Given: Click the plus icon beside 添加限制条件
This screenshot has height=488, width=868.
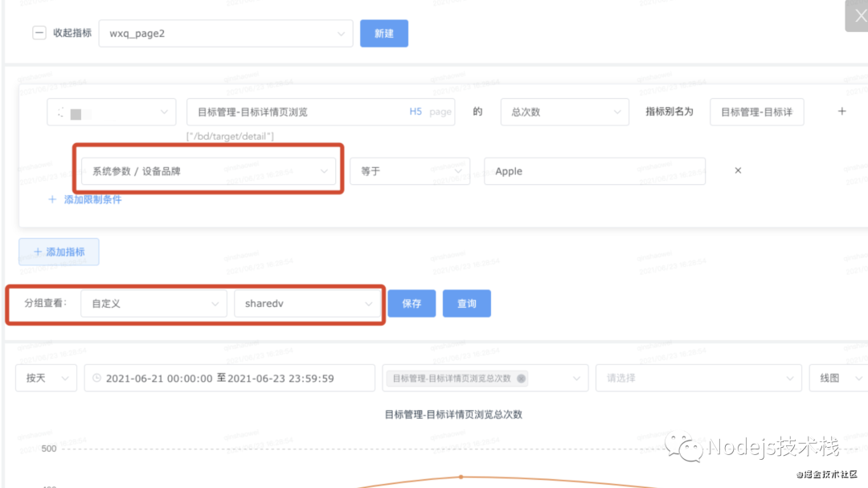Looking at the screenshot, I should click(x=51, y=199).
